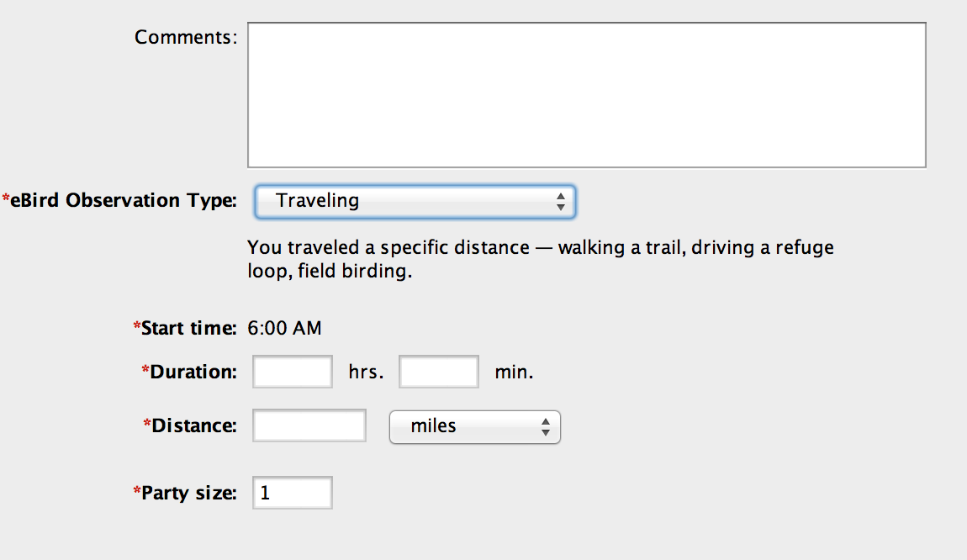Screen dimensions: 967x560
Task: Click the Comments label
Action: click(186, 37)
